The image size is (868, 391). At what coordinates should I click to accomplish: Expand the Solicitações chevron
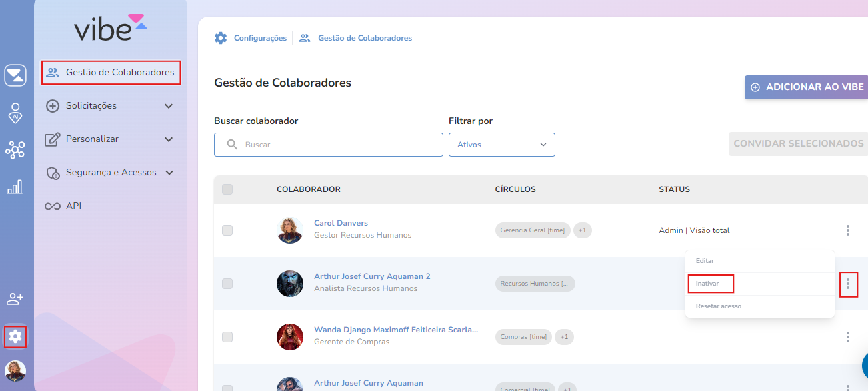(x=169, y=106)
